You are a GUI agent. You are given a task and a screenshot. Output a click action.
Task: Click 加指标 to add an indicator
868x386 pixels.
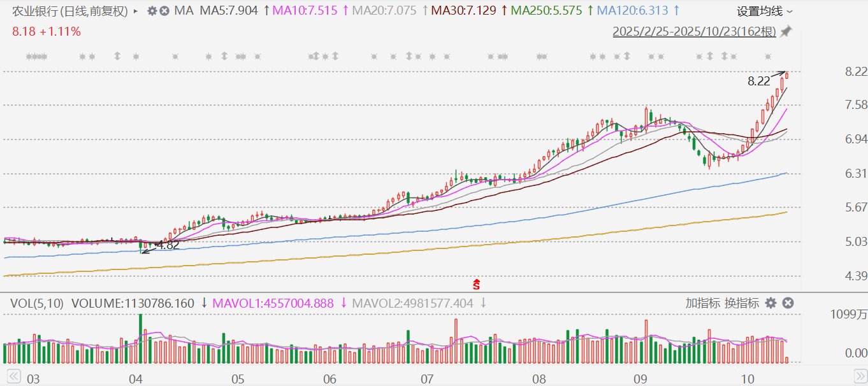pos(703,303)
